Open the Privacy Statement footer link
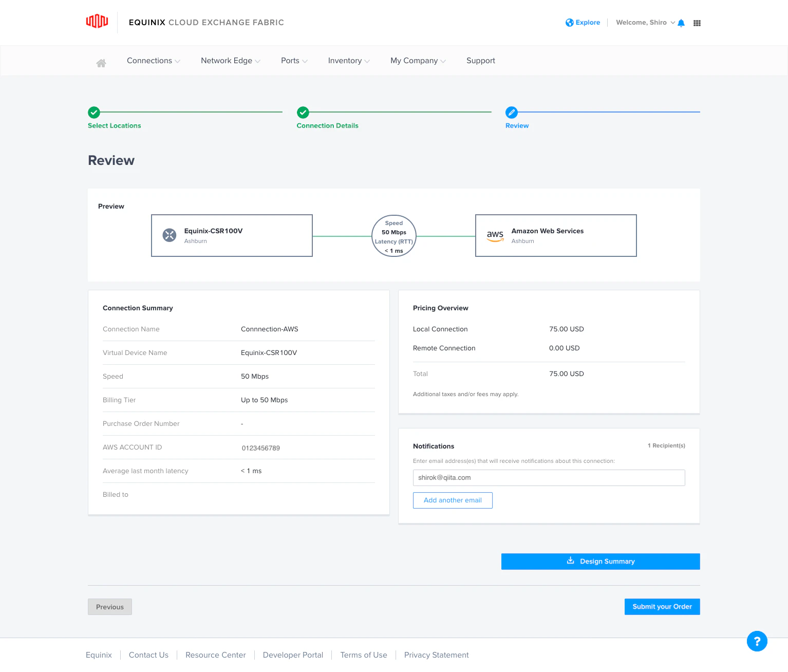Viewport: 788px width, 672px height. [x=436, y=655]
